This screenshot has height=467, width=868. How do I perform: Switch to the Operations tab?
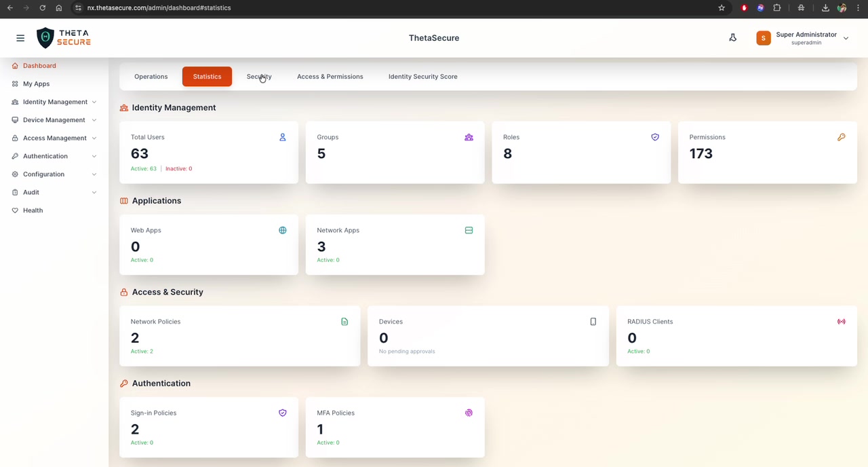click(151, 77)
